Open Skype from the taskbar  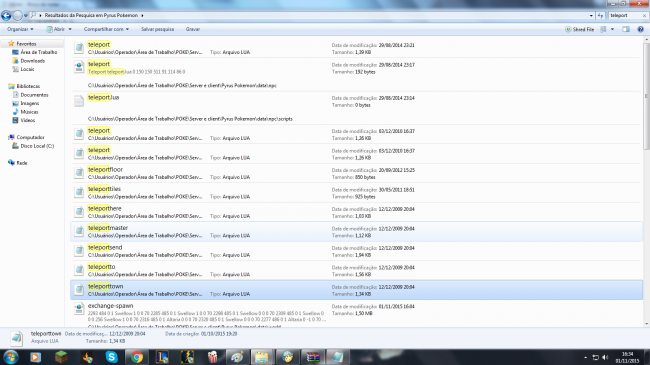tap(112, 357)
